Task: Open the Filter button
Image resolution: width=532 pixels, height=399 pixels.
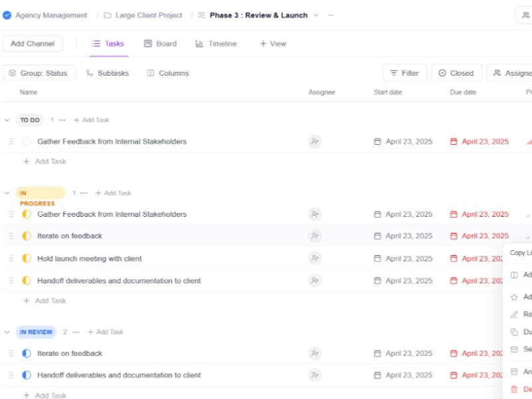Action: (404, 73)
